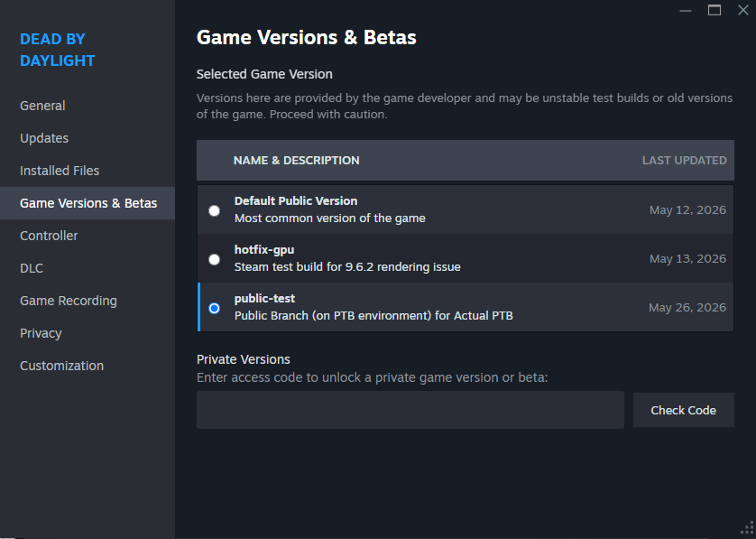The width and height of the screenshot is (756, 539).
Task: Select the Default Public Version radio button
Action: click(x=214, y=211)
